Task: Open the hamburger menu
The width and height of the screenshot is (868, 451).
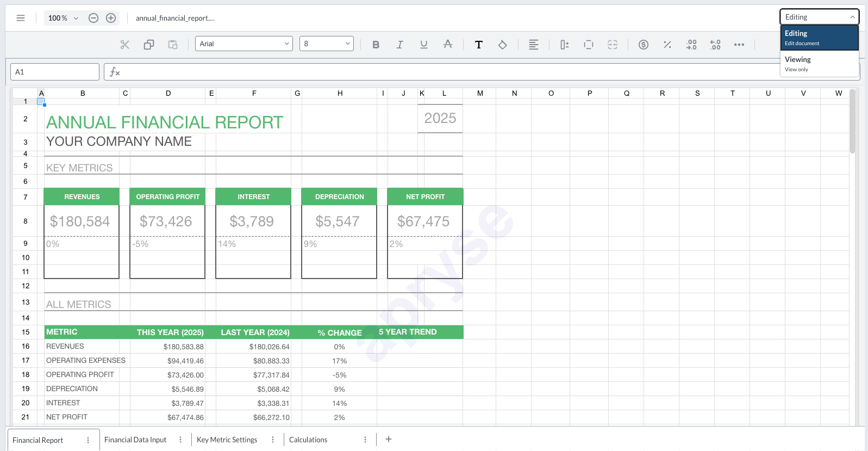Action: [x=21, y=18]
